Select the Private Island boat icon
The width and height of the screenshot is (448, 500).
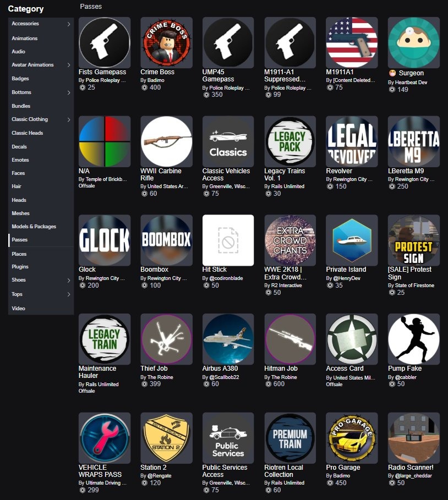click(x=352, y=240)
